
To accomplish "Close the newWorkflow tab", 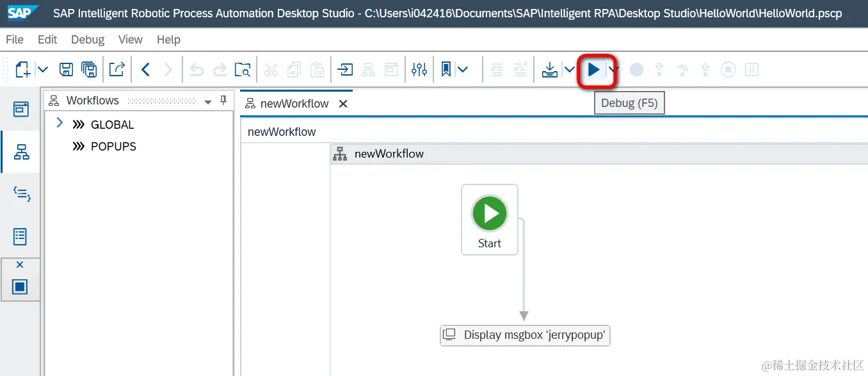I will point(343,104).
